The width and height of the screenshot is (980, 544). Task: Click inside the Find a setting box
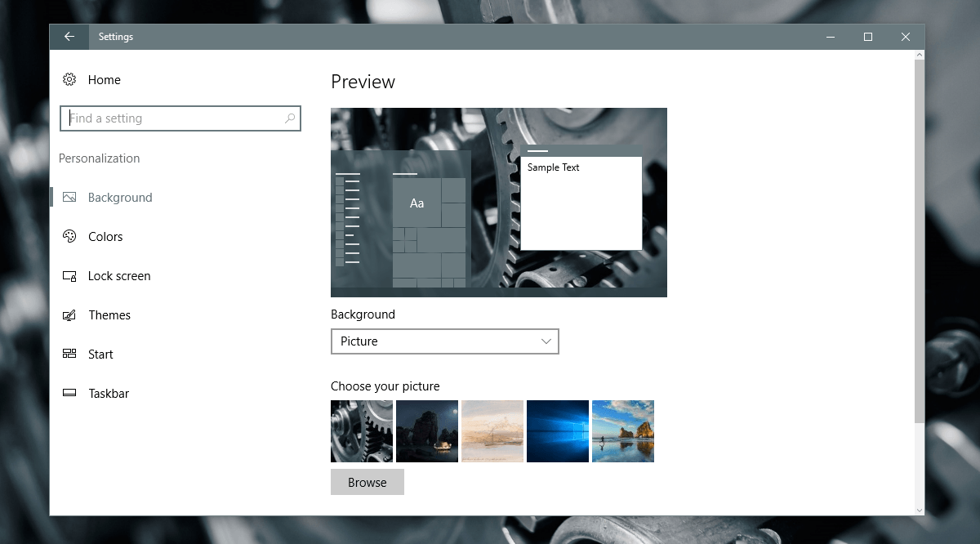(x=163, y=118)
